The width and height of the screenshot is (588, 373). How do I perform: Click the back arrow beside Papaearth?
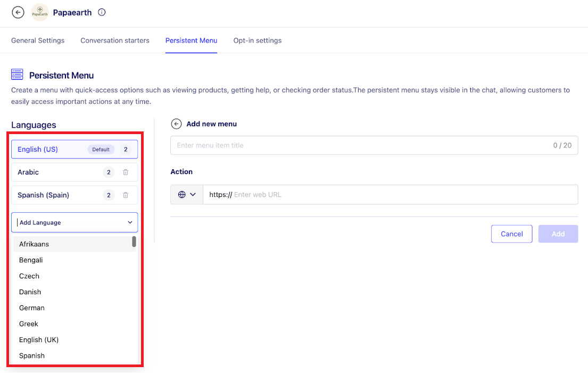[x=18, y=12]
